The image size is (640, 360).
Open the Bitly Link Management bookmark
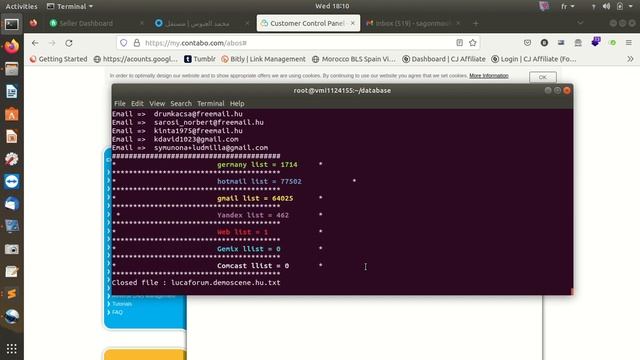[263, 59]
